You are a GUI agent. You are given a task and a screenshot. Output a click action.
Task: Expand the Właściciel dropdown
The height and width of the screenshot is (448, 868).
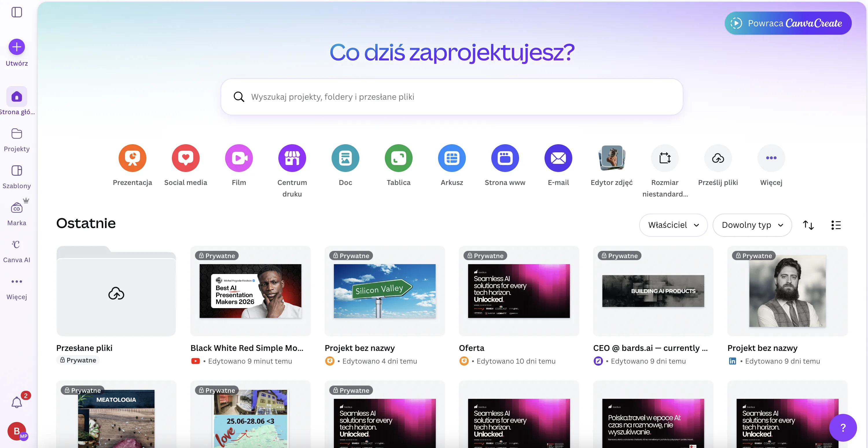(673, 225)
